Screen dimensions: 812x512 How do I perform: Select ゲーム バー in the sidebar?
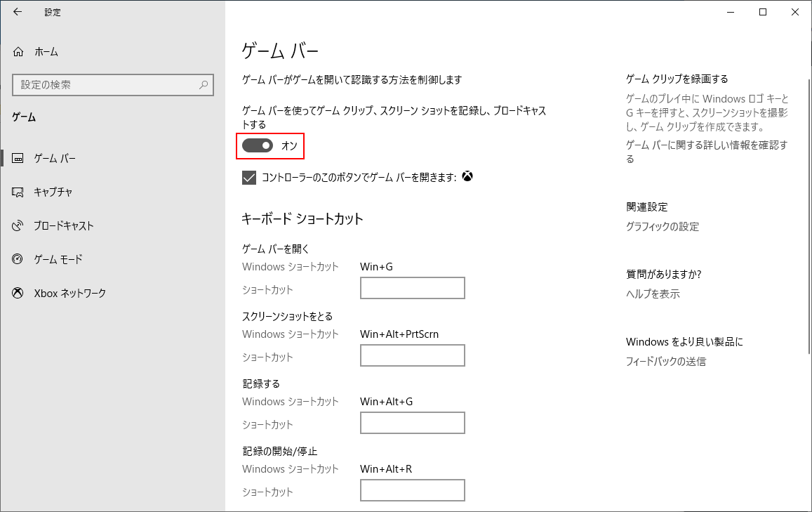(113, 159)
